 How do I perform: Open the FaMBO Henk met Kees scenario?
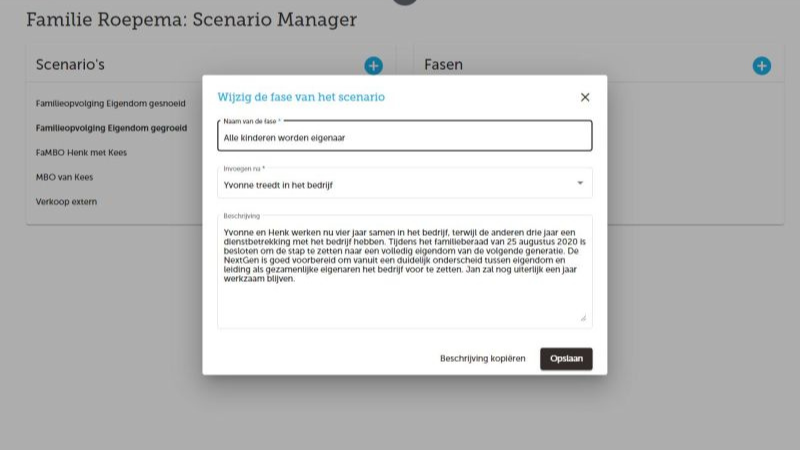pos(81,153)
